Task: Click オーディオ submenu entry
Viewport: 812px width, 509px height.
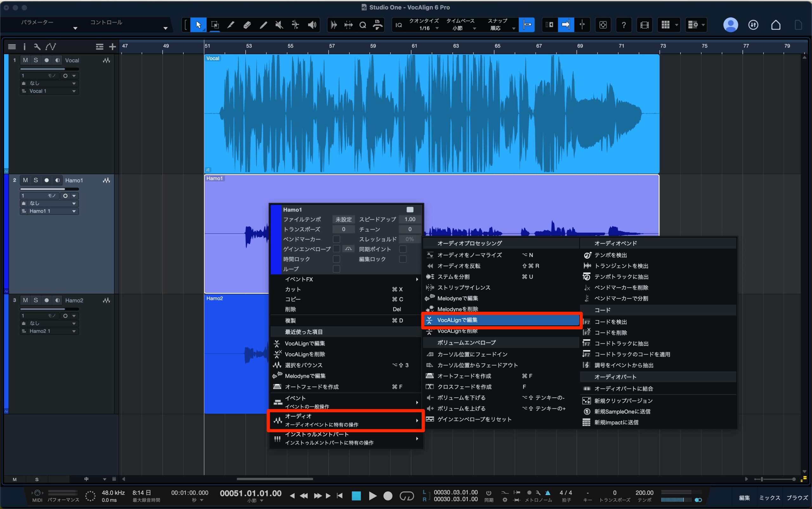Action: tap(346, 420)
